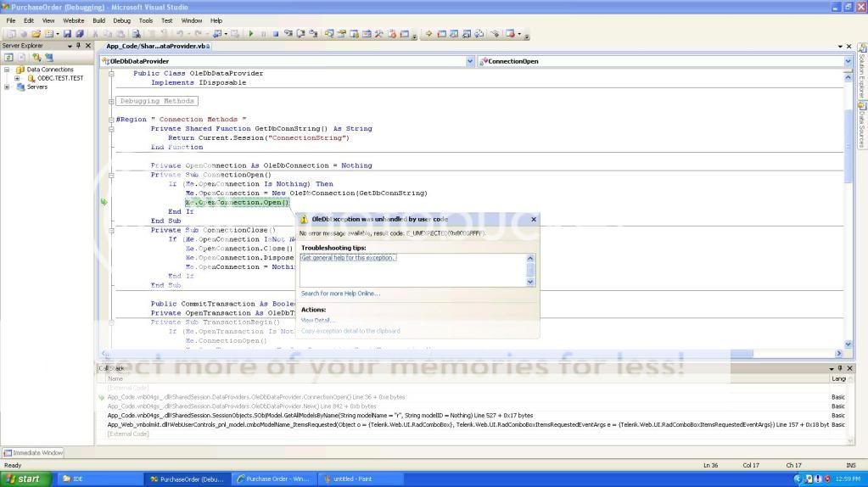Image resolution: width=868 pixels, height=487 pixels.
Task: Click the Start button on taskbar
Action: (x=25, y=479)
